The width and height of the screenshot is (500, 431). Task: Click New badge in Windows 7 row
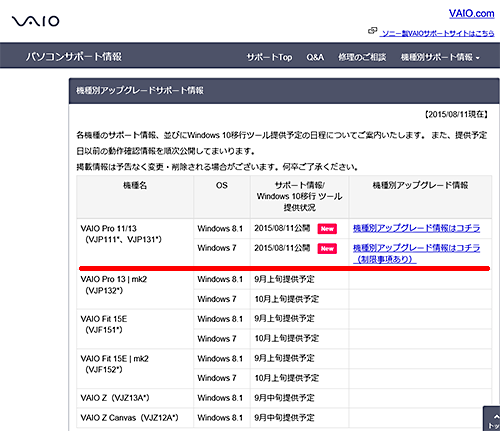(x=327, y=248)
